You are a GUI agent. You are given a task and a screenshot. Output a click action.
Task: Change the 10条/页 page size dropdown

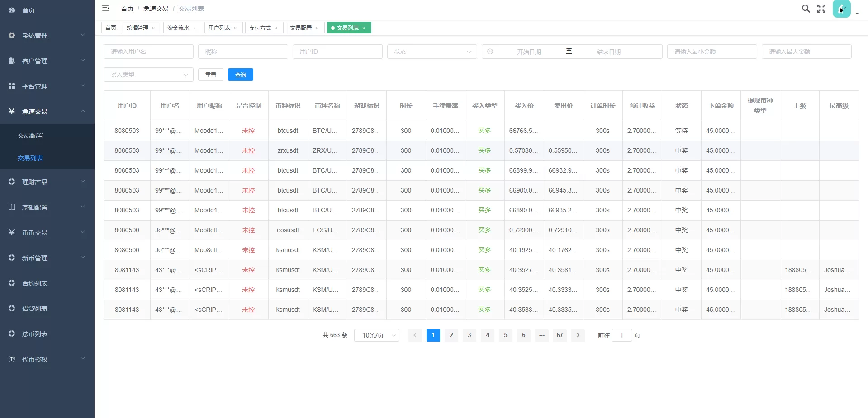click(377, 335)
